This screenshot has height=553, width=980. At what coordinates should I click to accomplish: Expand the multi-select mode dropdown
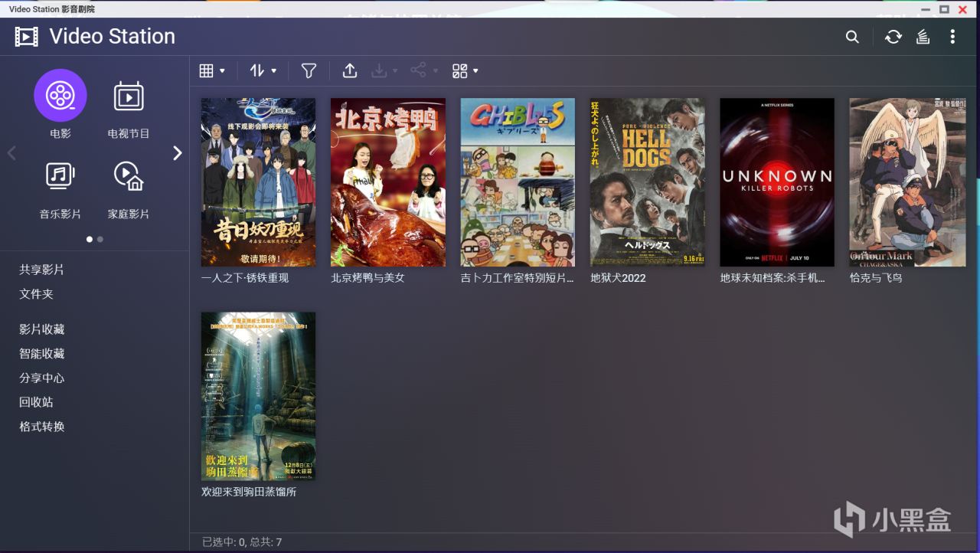click(x=465, y=70)
